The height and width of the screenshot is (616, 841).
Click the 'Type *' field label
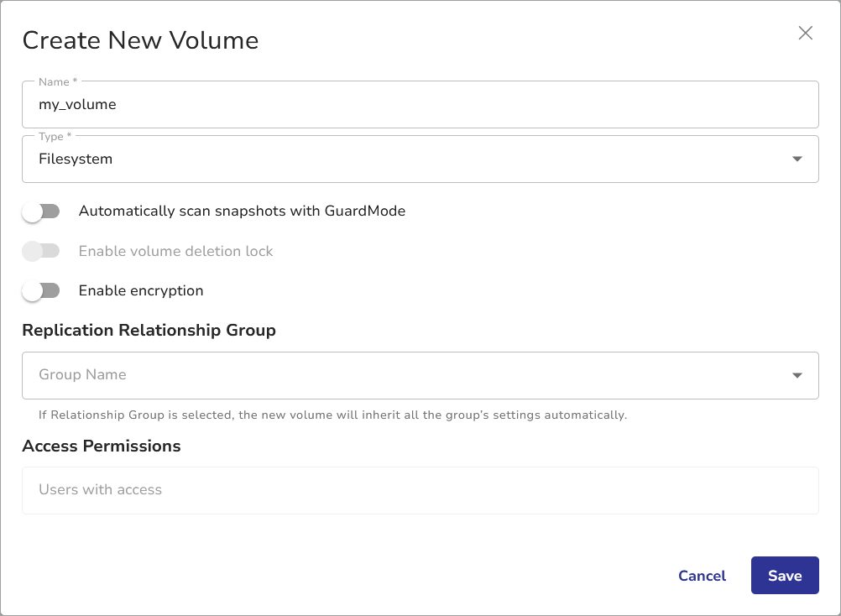(55, 137)
